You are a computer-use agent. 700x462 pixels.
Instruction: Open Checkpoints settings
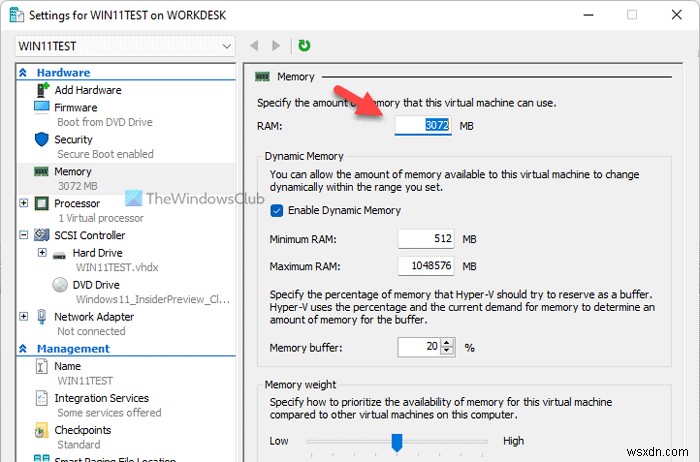(83, 430)
